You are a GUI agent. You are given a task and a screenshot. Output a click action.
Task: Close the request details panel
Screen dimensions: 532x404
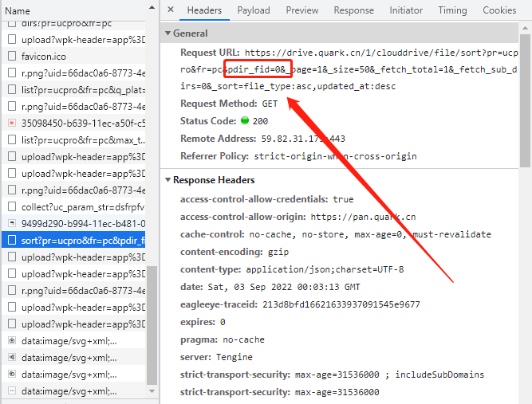(171, 10)
